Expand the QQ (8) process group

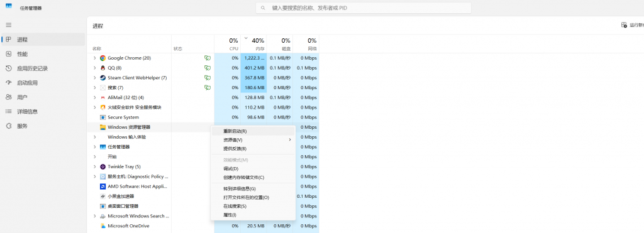coord(94,68)
